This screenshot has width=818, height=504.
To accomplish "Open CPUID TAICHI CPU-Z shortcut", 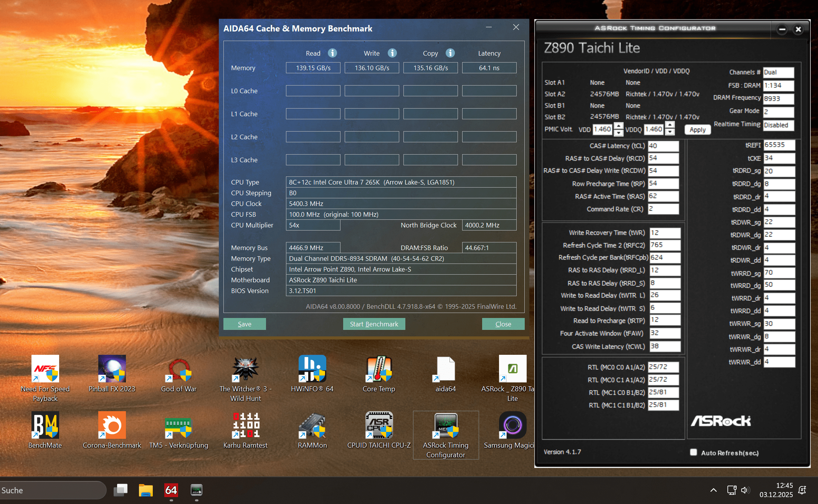I will pos(379,425).
